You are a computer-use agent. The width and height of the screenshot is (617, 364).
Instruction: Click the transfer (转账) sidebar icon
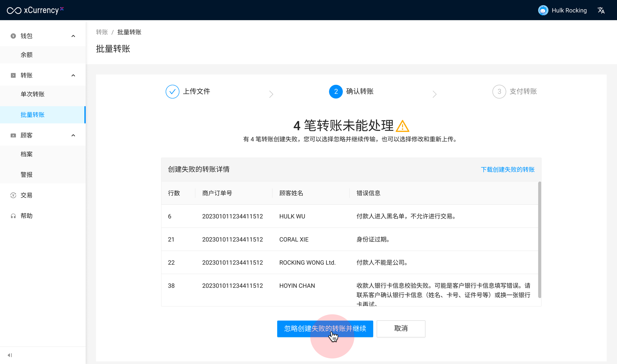click(13, 75)
